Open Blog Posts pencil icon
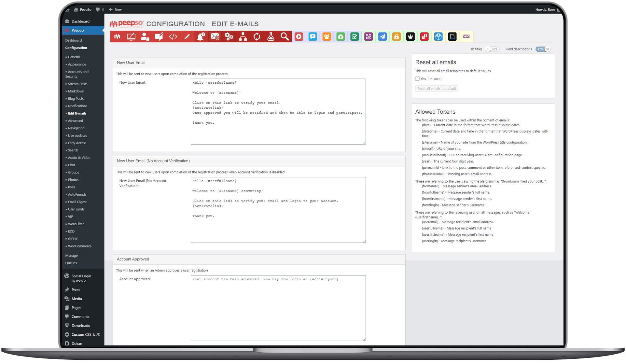626x364 pixels. (x=187, y=37)
